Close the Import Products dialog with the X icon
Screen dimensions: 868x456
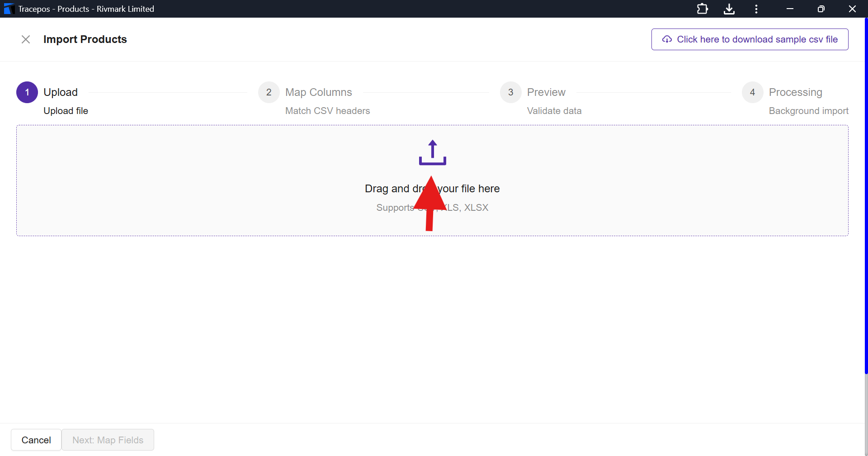click(x=26, y=39)
